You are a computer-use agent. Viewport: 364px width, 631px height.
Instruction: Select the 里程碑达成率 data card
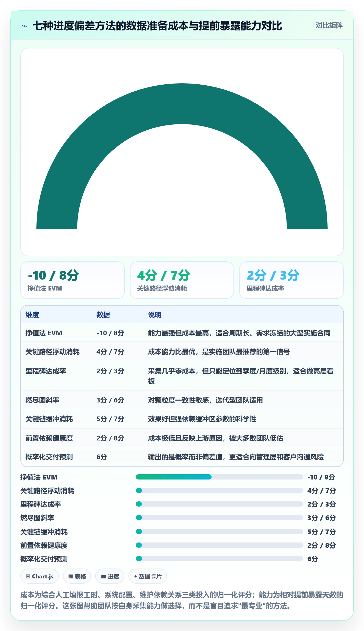tap(291, 280)
